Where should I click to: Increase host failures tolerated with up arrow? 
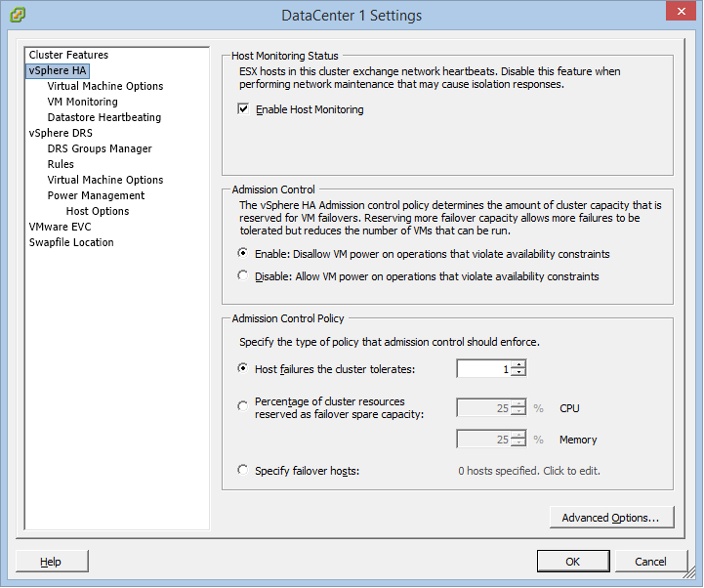click(x=518, y=364)
